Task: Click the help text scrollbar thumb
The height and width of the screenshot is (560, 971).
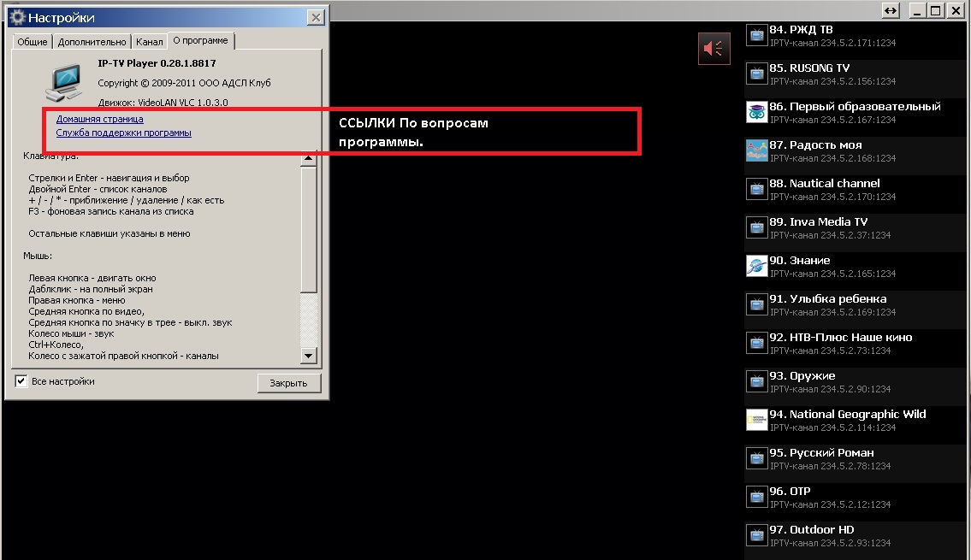Action: (x=308, y=229)
